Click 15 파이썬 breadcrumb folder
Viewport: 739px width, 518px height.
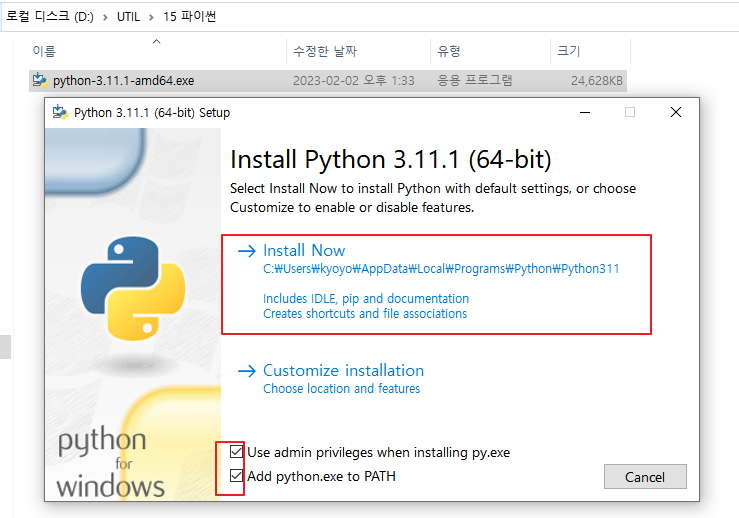pyautogui.click(x=189, y=16)
